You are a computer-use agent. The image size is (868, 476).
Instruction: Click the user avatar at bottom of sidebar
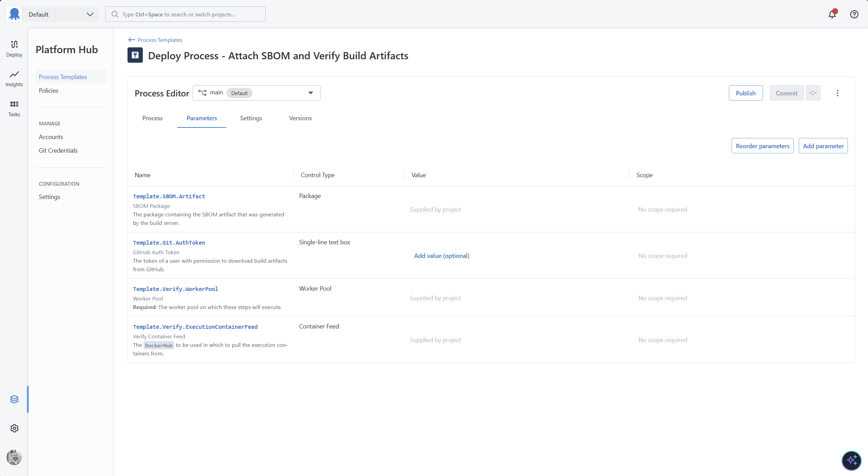(14, 458)
